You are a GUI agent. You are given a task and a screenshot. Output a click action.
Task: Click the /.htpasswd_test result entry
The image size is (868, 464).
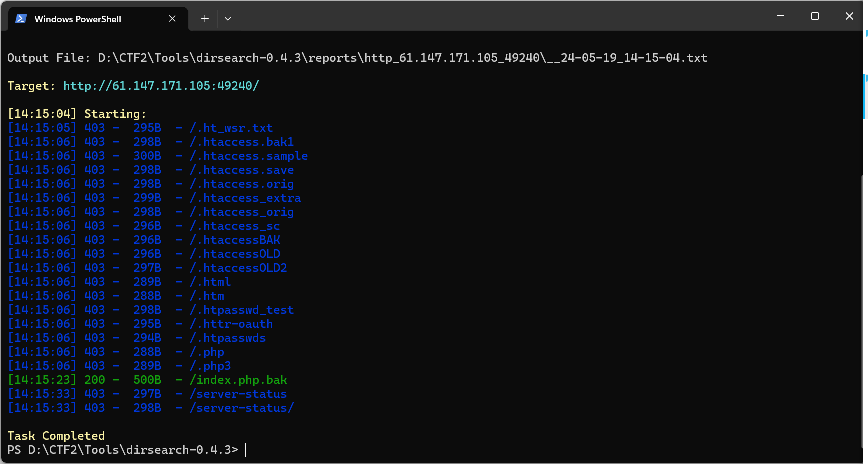[242, 310]
